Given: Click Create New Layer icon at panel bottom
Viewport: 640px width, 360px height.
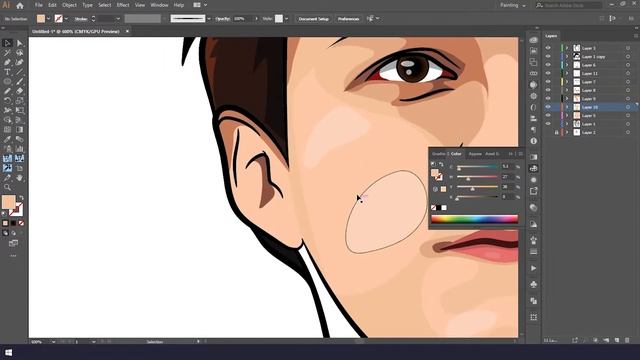Looking at the screenshot, I should point(617,340).
